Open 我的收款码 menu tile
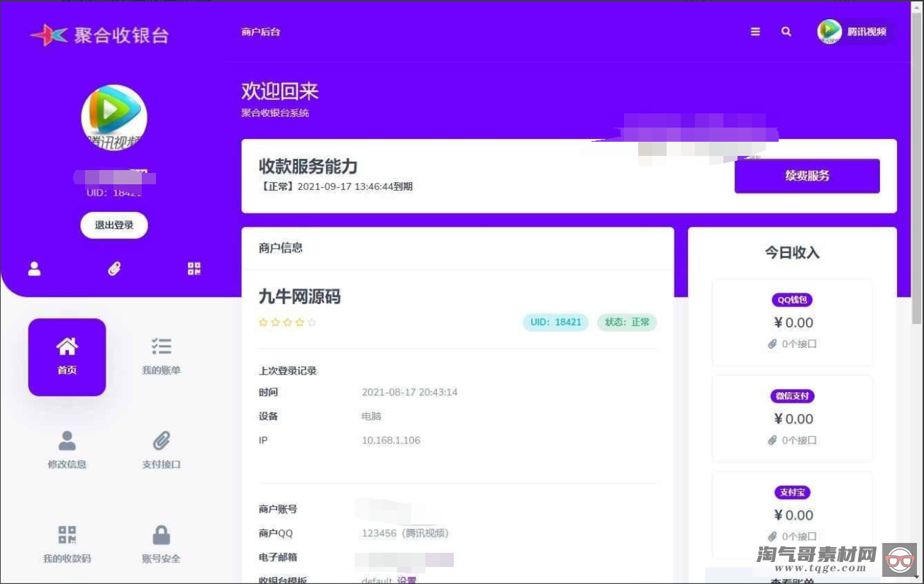Image resolution: width=924 pixels, height=584 pixels. [67, 544]
